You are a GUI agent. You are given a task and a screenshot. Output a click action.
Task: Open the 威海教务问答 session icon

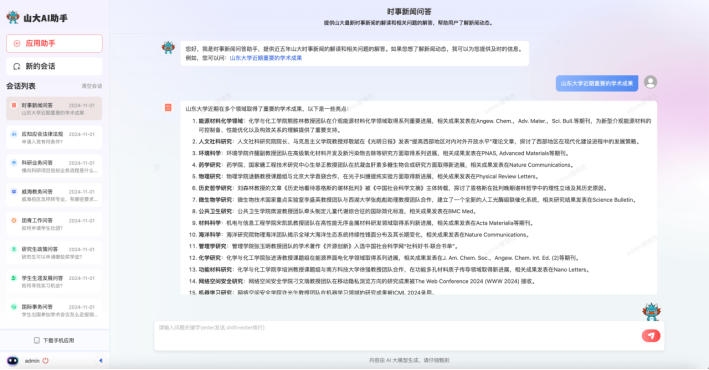click(14, 192)
